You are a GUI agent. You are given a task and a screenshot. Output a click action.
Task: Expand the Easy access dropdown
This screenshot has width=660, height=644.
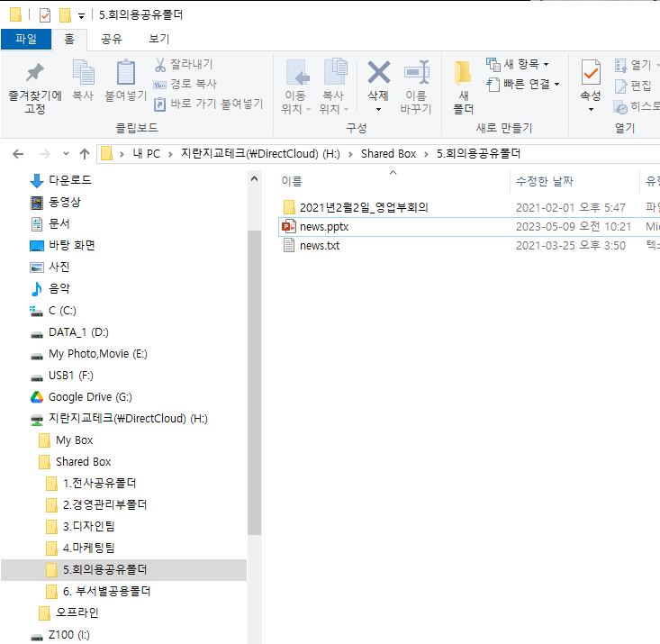(523, 84)
